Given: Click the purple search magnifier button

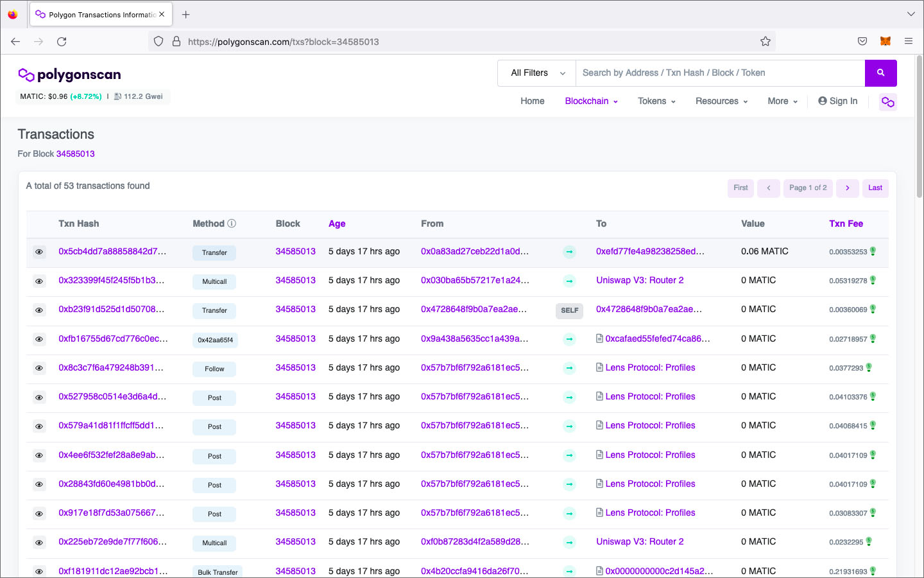Looking at the screenshot, I should tap(880, 73).
